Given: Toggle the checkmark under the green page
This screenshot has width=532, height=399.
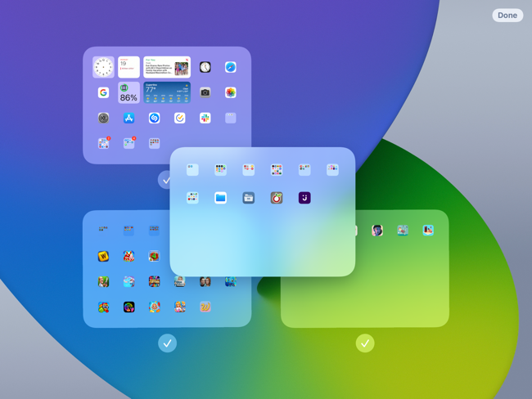Looking at the screenshot, I should pos(365,343).
